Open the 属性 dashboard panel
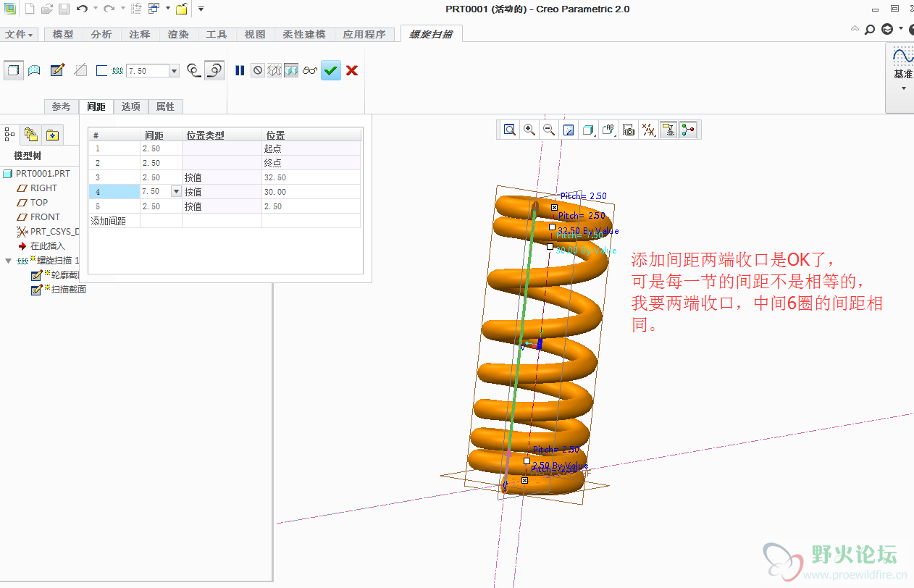 165,106
